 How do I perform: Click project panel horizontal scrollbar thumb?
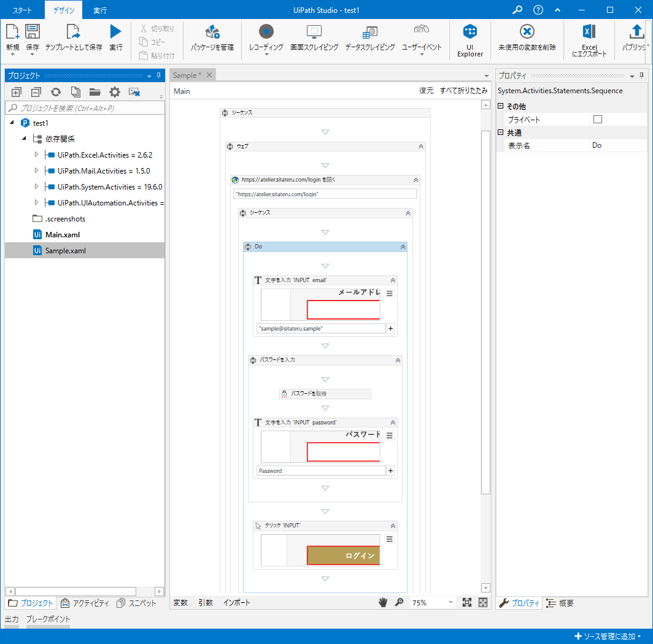[76, 591]
